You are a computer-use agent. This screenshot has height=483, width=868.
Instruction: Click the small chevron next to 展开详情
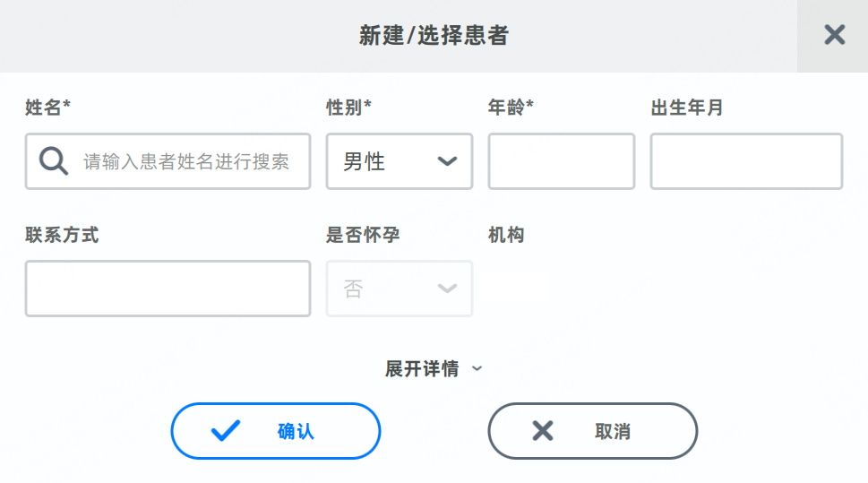[477, 368]
